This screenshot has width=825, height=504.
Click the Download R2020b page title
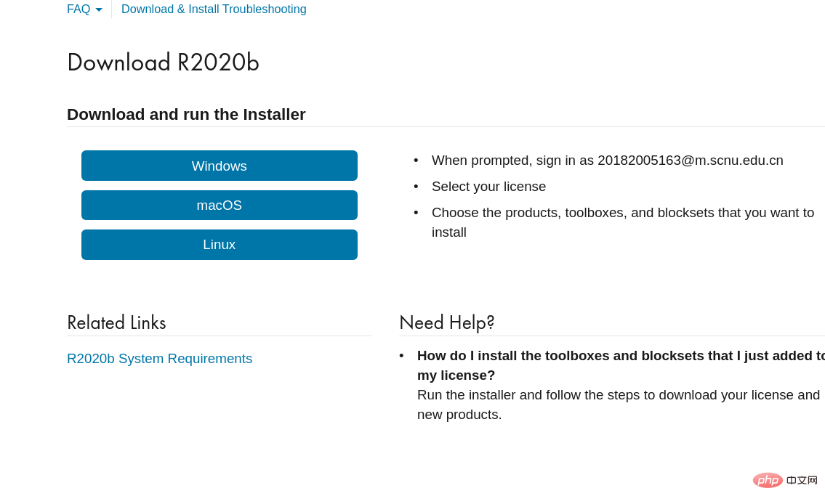coord(163,62)
